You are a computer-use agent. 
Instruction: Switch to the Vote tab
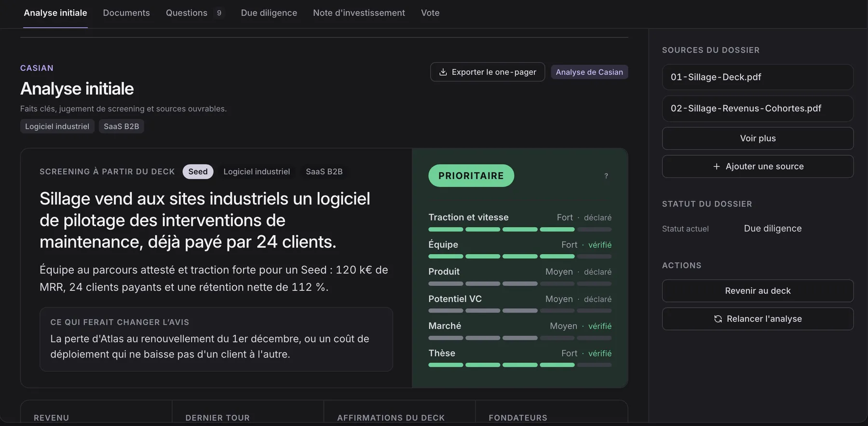pyautogui.click(x=430, y=13)
